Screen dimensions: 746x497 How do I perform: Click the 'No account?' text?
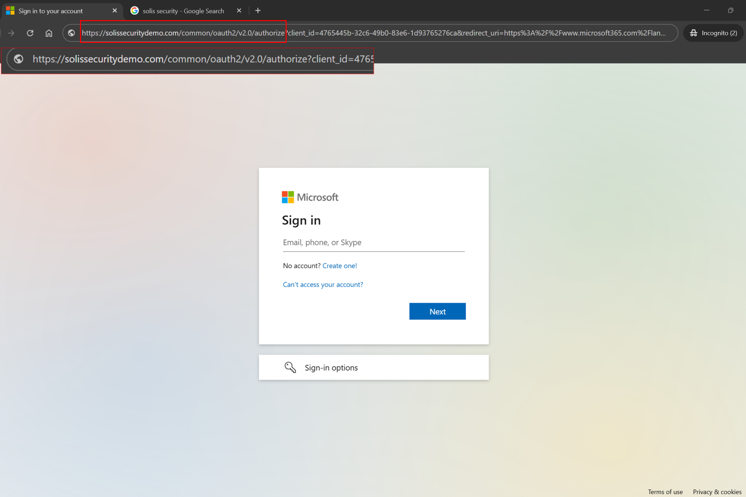point(302,266)
